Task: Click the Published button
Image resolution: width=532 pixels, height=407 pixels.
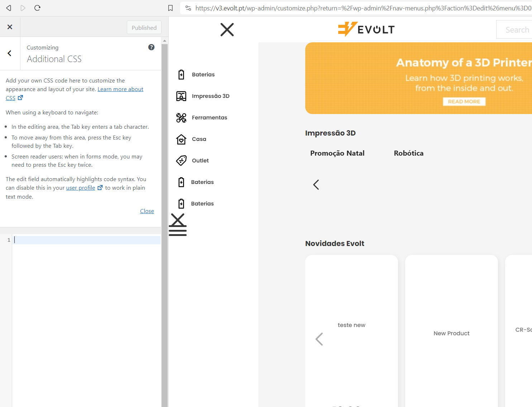Action: pyautogui.click(x=144, y=28)
